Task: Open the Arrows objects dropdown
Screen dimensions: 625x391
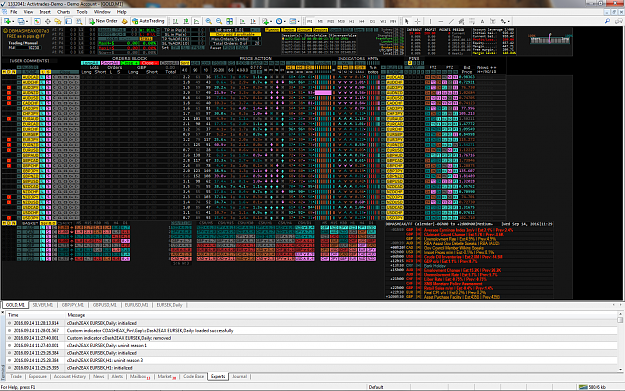Action: pos(505,21)
